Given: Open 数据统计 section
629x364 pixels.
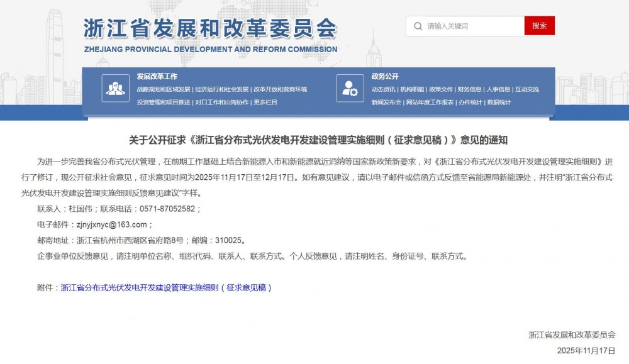Looking at the screenshot, I should [x=499, y=102].
